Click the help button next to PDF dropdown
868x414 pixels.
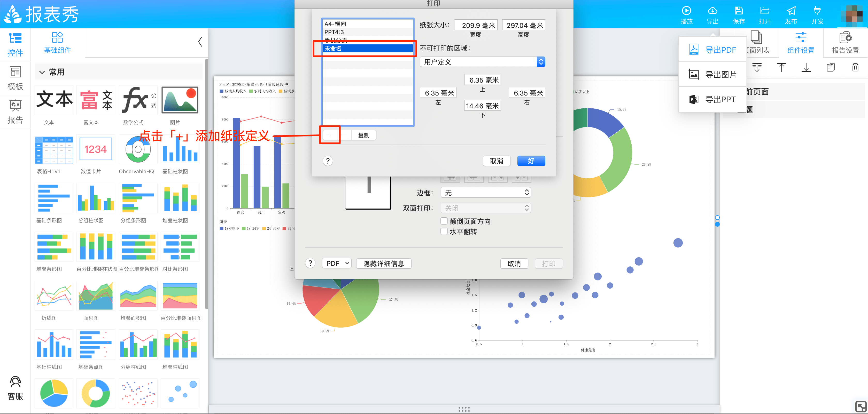click(310, 263)
